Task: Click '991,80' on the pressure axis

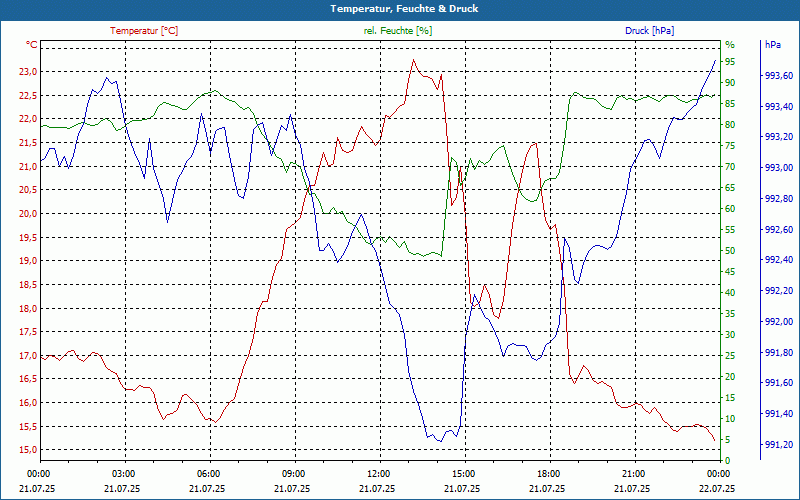Action: click(779, 353)
